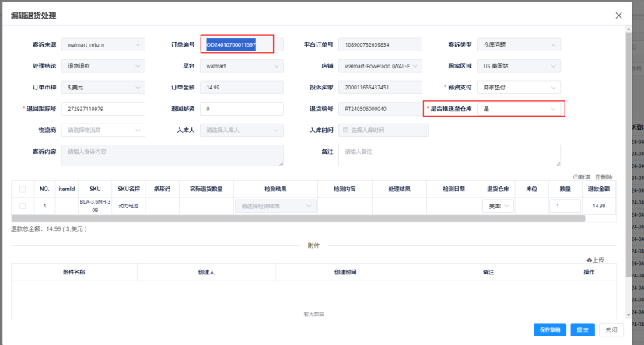Click the 关闭 button
This screenshot has width=644, height=345.
[612, 330]
